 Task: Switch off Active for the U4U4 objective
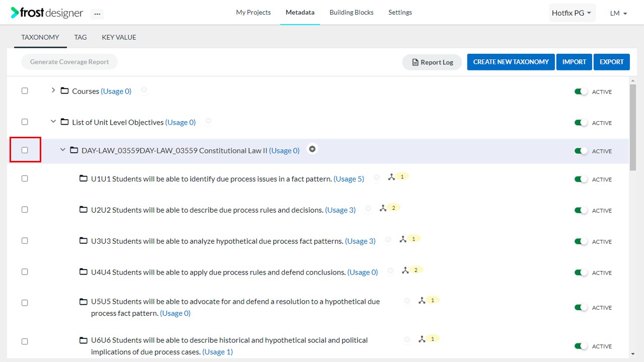(581, 273)
